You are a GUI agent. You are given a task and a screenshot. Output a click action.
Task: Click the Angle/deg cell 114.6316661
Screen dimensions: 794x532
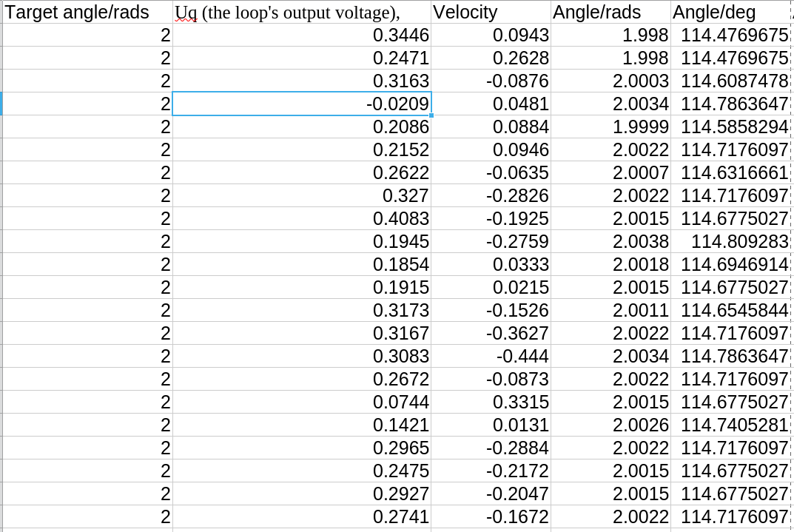point(730,172)
